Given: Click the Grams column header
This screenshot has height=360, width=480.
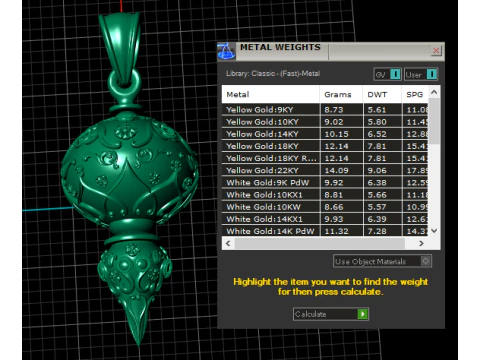Looking at the screenshot, I should pyautogui.click(x=341, y=95).
